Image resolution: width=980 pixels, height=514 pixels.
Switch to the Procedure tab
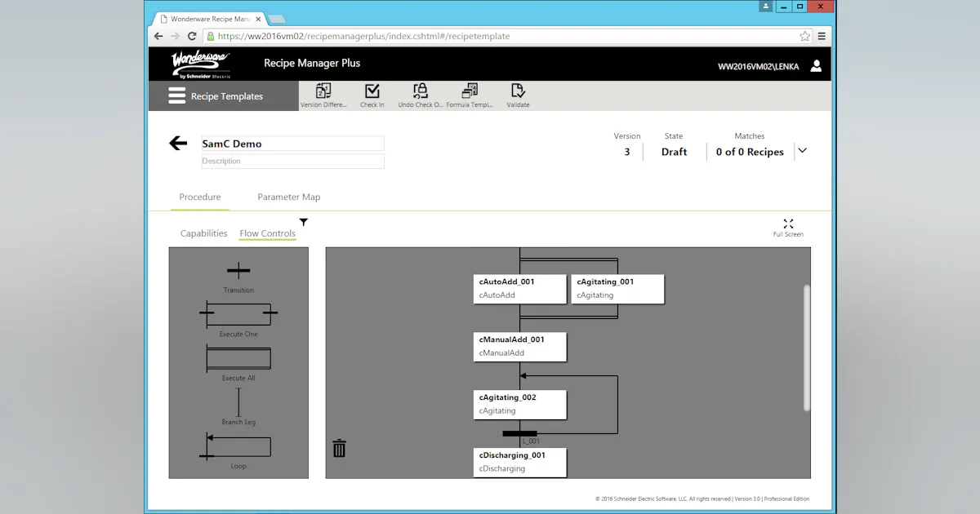point(200,197)
